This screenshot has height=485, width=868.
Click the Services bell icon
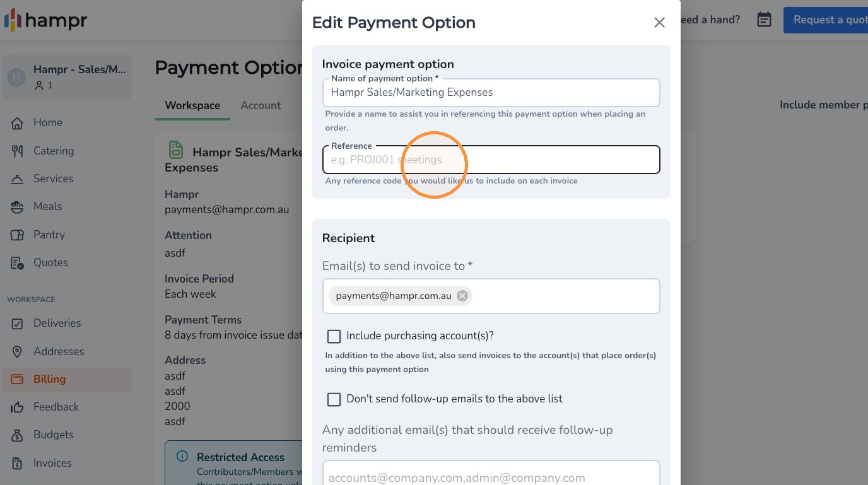point(18,179)
